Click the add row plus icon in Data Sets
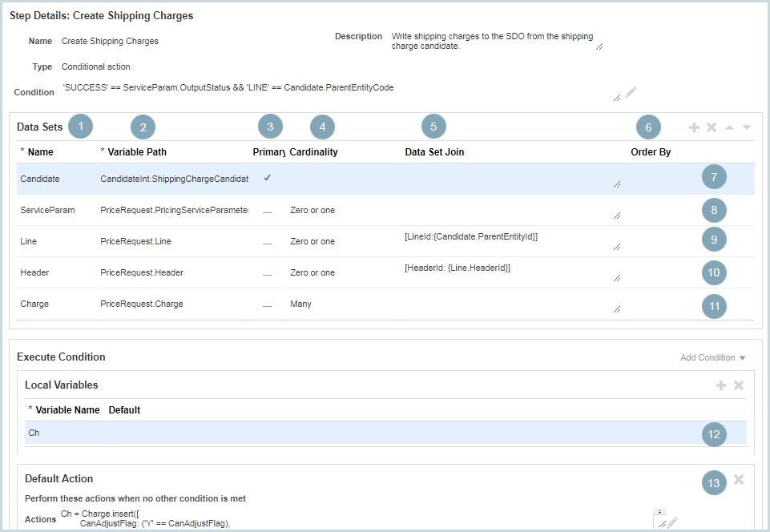The width and height of the screenshot is (770, 532). [694, 127]
